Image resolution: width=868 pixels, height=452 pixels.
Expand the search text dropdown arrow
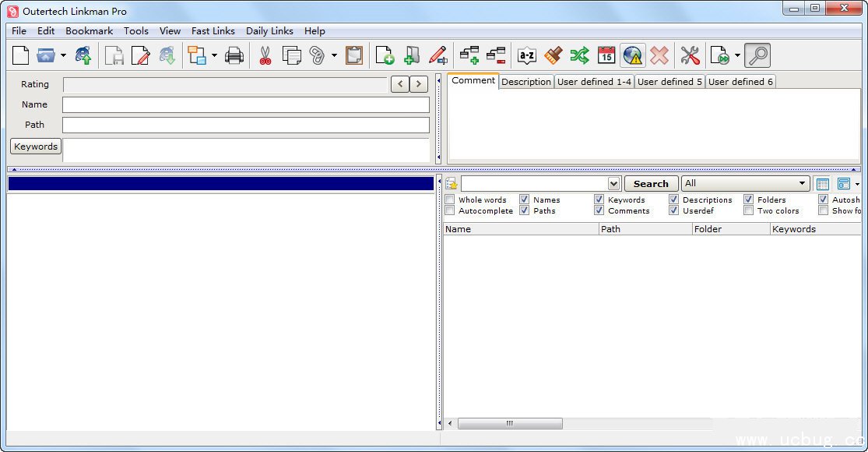click(613, 184)
